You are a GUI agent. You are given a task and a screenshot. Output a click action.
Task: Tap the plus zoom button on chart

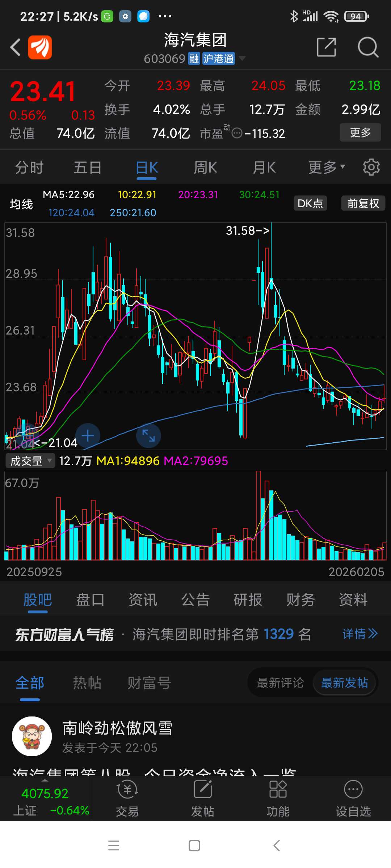click(x=88, y=435)
